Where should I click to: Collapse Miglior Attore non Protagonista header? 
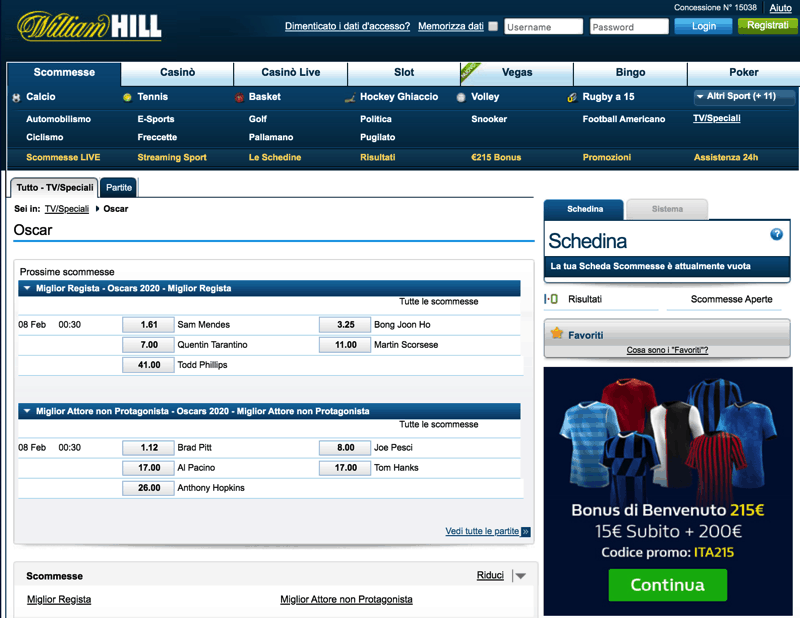269,411
